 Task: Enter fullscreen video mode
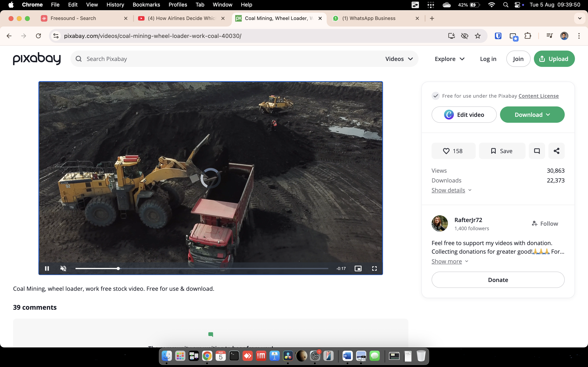click(x=374, y=269)
